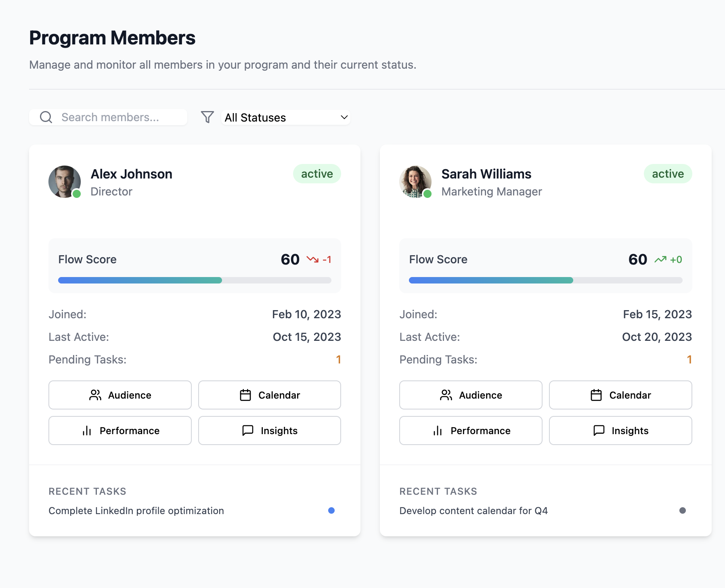Open Calendar for Alex Johnson

[x=269, y=395]
